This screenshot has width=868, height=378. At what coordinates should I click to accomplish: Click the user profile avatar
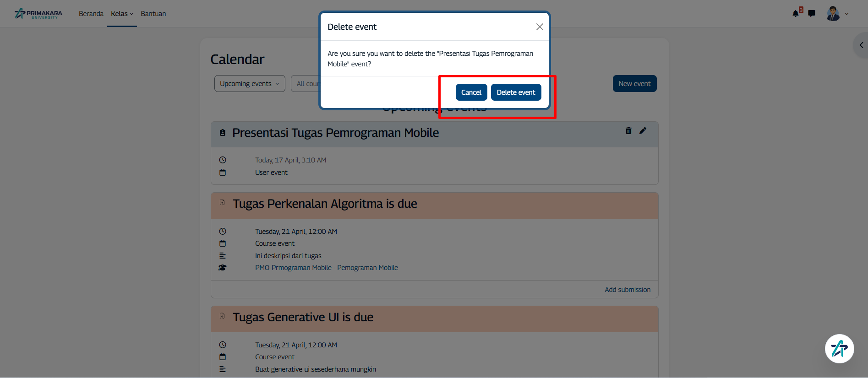[x=833, y=14]
